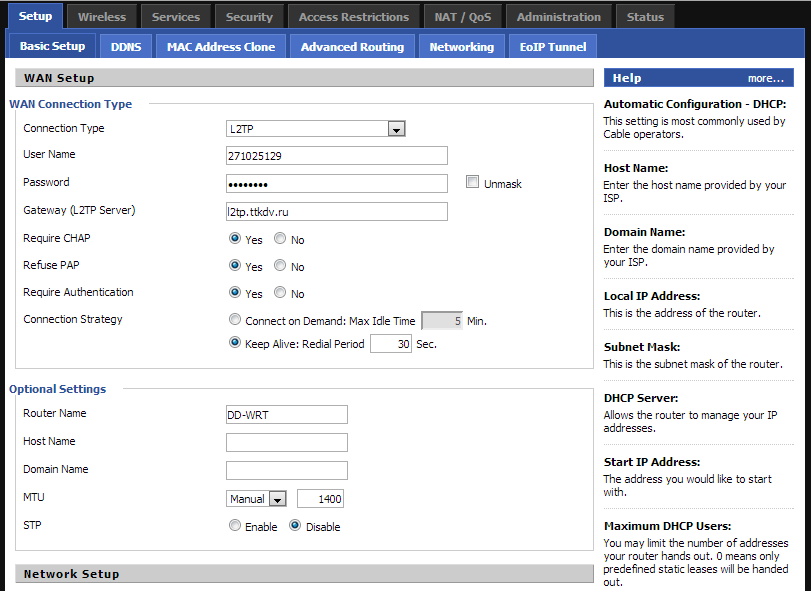Focus the Gateway (L2TP Server) field

(337, 211)
